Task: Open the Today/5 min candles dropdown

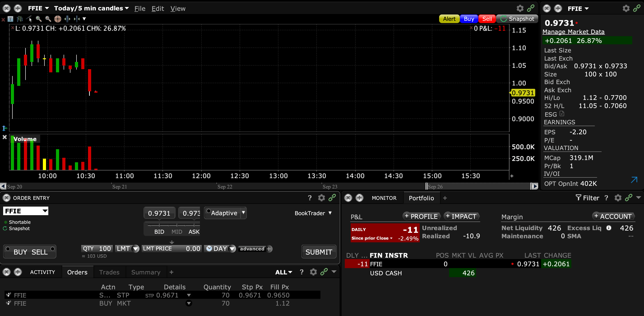Action: coord(91,9)
